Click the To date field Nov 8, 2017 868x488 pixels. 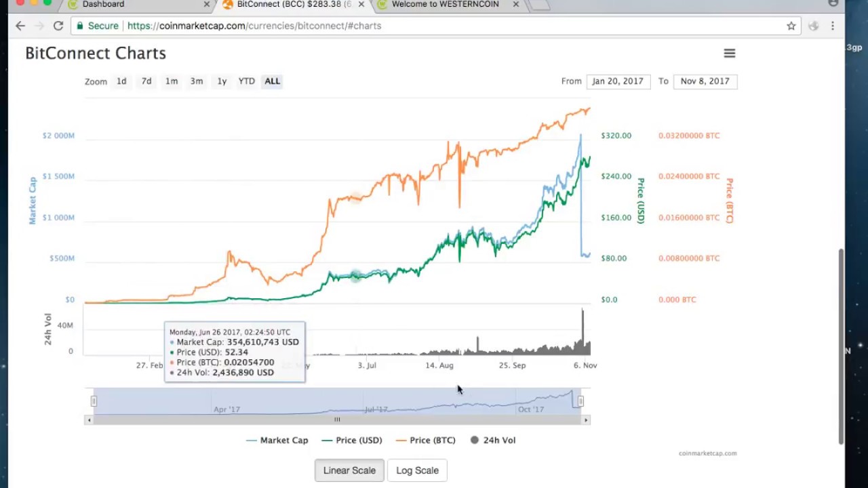(x=705, y=81)
